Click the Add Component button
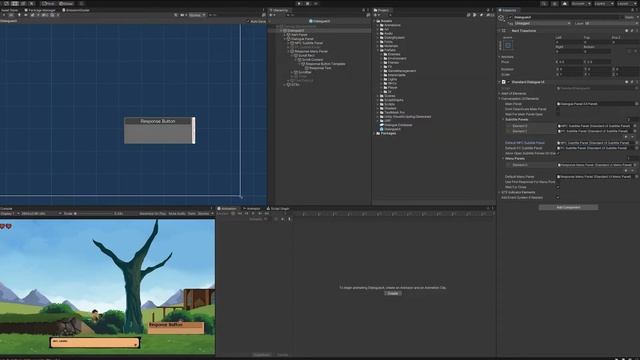This screenshot has height=360, width=640. [569, 207]
